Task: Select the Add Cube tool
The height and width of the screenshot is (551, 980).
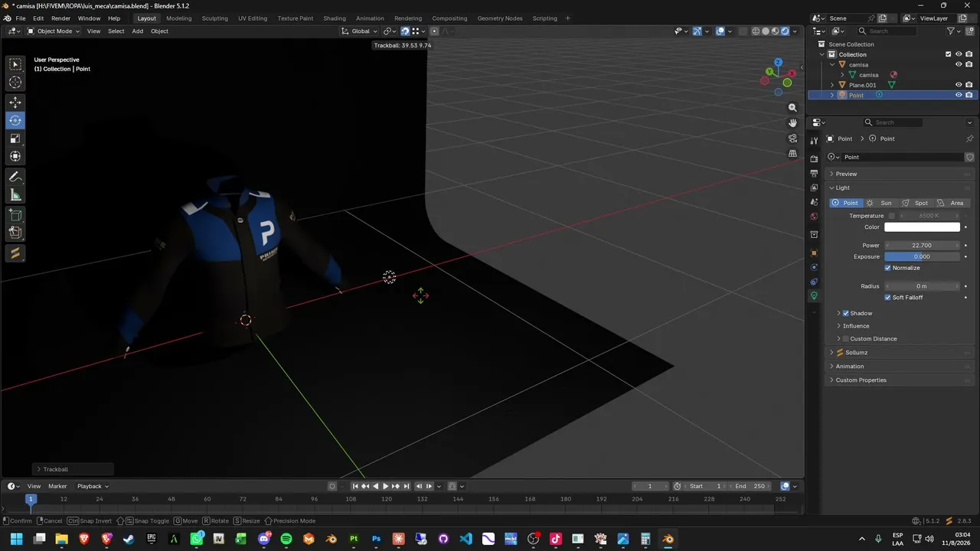Action: [15, 215]
